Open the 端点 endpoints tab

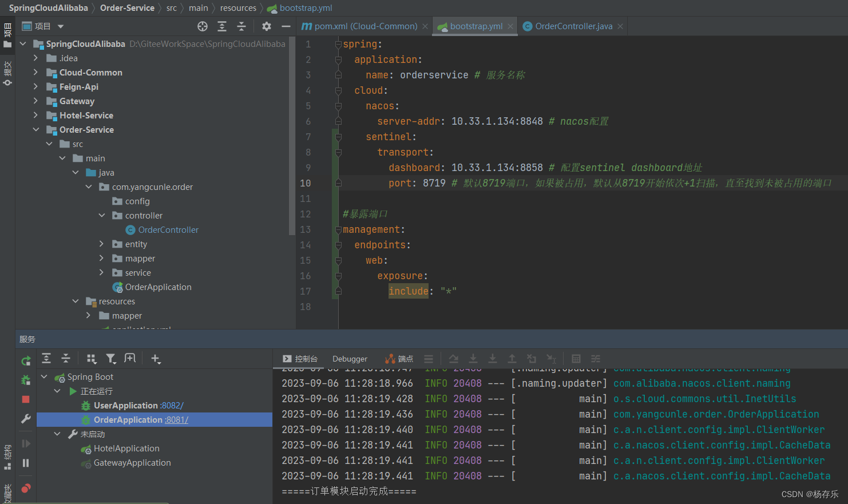tap(399, 359)
